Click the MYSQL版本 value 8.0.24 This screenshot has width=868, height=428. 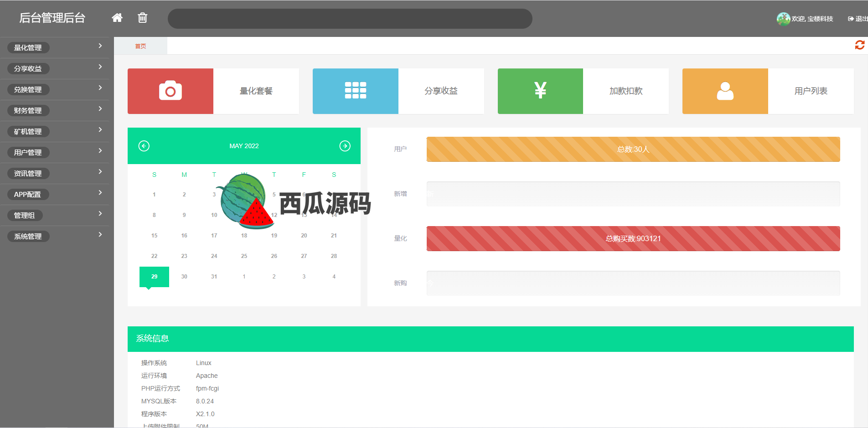[205, 401]
